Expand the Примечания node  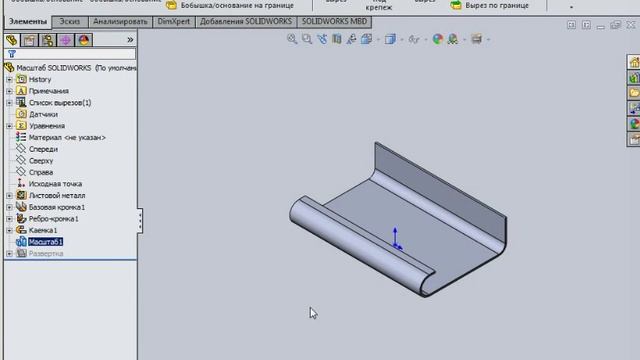[x=9, y=91]
